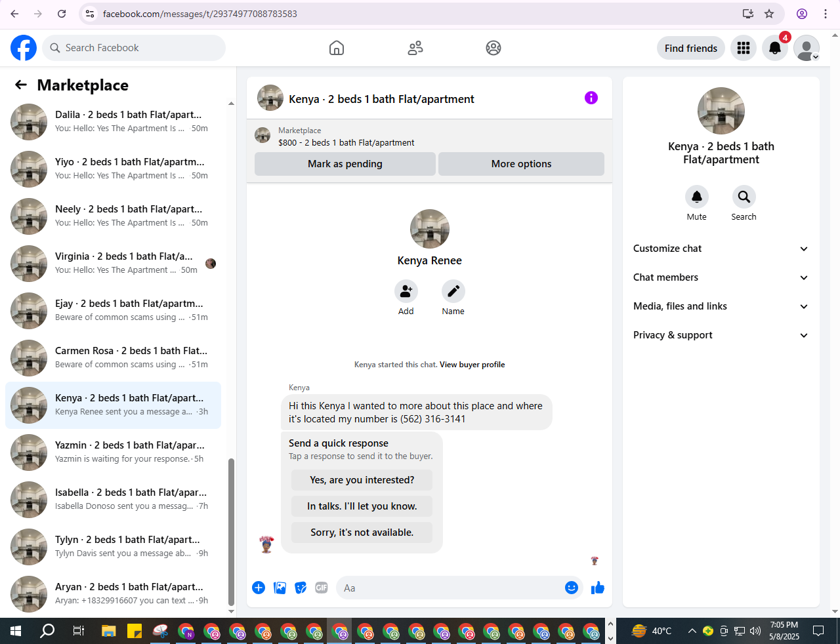Screen dimensions: 840x644
Task: Open View buyer profile link
Action: coord(472,365)
